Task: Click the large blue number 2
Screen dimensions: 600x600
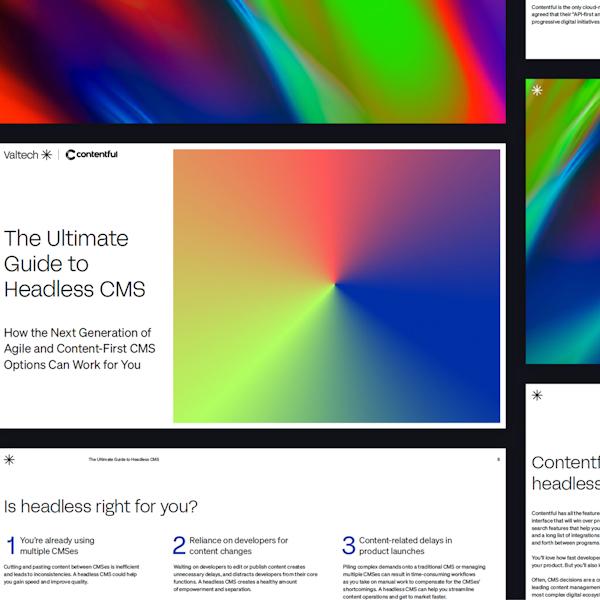Action: tap(179, 545)
